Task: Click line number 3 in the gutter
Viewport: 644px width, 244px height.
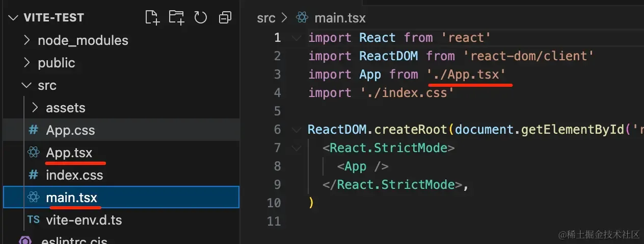Action: point(277,75)
